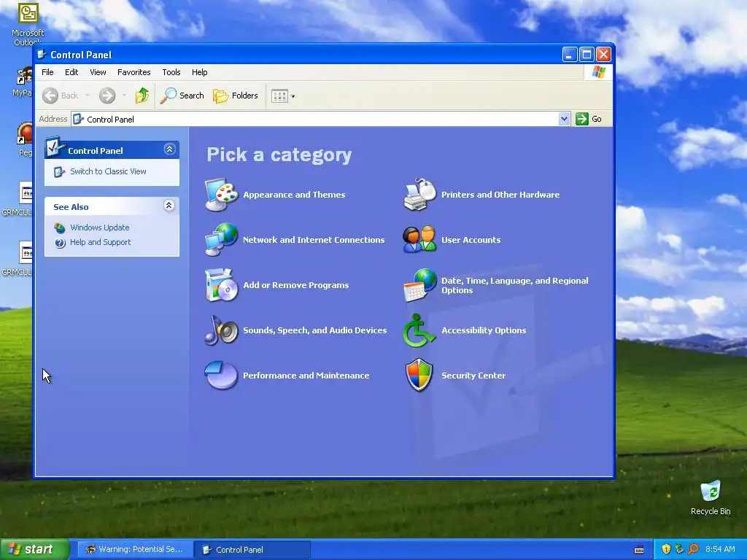This screenshot has width=747, height=560.
Task: Collapse the See Also sidebar section
Action: pos(169,206)
